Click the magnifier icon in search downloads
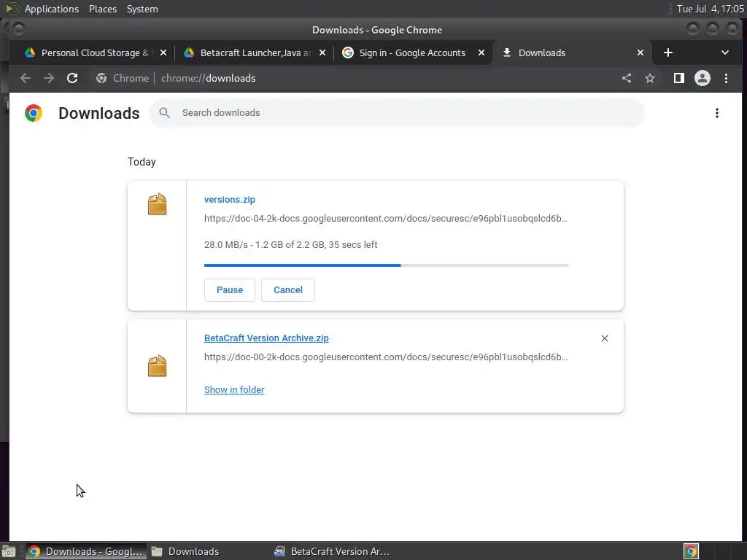Viewport: 747px width, 560px height. click(164, 113)
